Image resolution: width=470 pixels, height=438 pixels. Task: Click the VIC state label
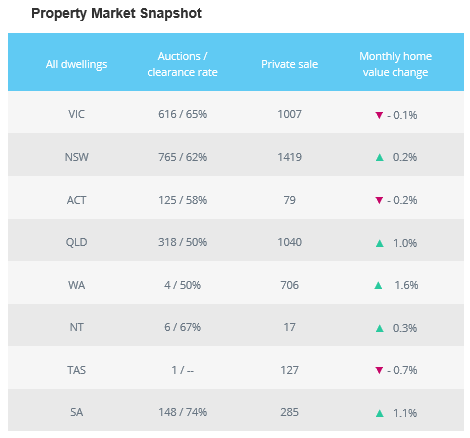pos(76,114)
